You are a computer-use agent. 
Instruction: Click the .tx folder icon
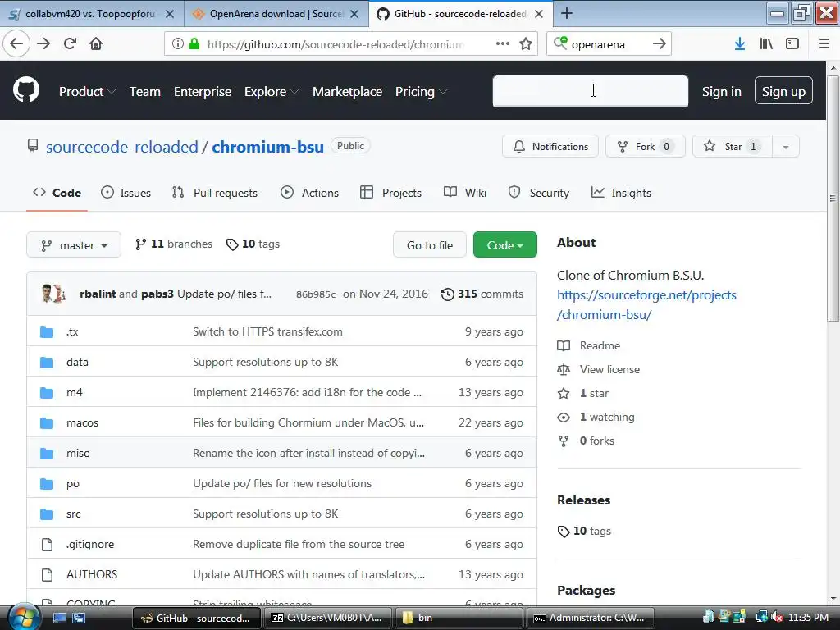pyautogui.click(x=47, y=332)
